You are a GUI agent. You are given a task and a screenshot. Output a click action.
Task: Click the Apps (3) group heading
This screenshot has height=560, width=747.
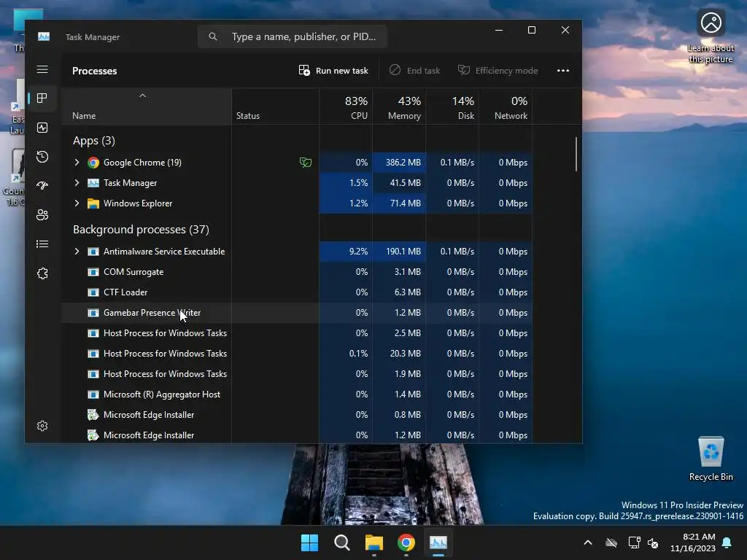[x=94, y=141]
